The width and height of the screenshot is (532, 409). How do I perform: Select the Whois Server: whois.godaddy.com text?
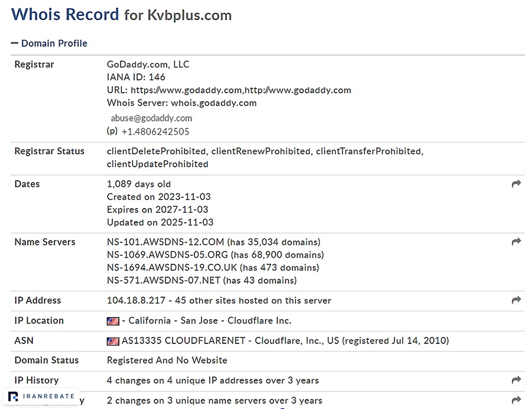tap(181, 103)
